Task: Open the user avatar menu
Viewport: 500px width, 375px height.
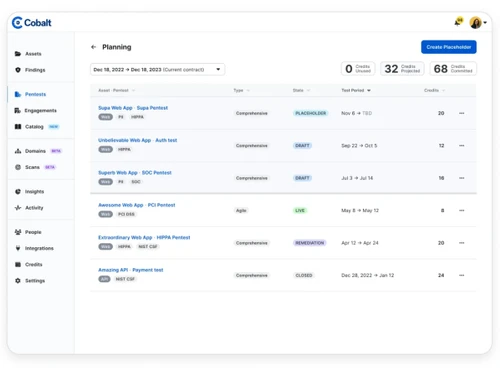Action: 478,22
